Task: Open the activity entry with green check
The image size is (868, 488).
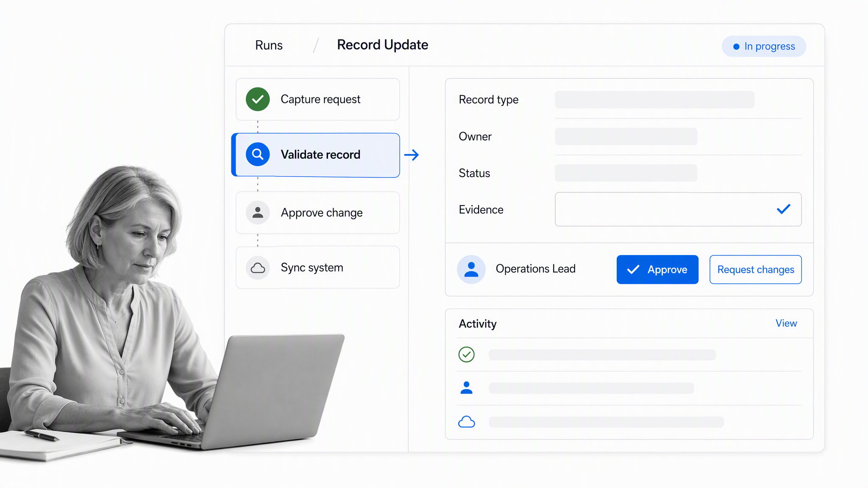Action: pos(629,355)
